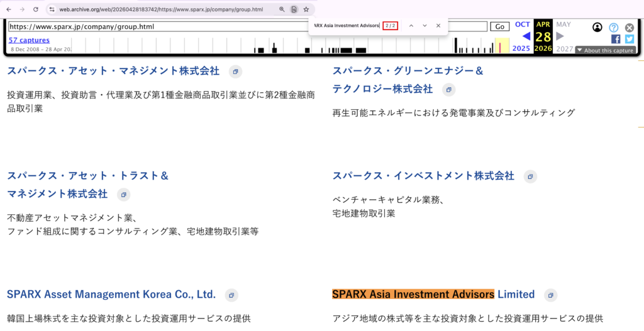Click external-link icon beside スパークス・アセット・マネジメント株式会社
The height and width of the screenshot is (331, 644).
tap(235, 72)
